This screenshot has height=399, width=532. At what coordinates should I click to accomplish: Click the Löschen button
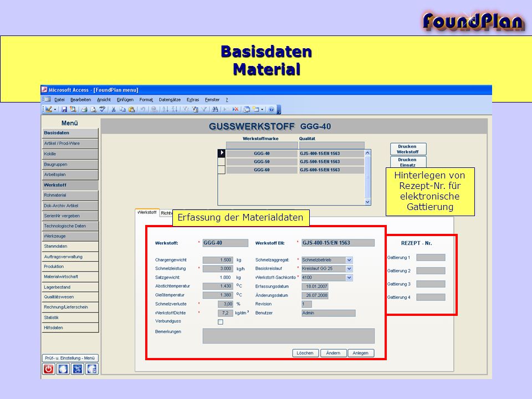click(305, 353)
